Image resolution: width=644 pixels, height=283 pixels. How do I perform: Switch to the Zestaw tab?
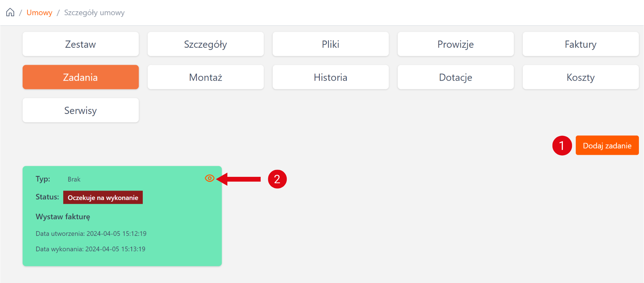(x=80, y=44)
